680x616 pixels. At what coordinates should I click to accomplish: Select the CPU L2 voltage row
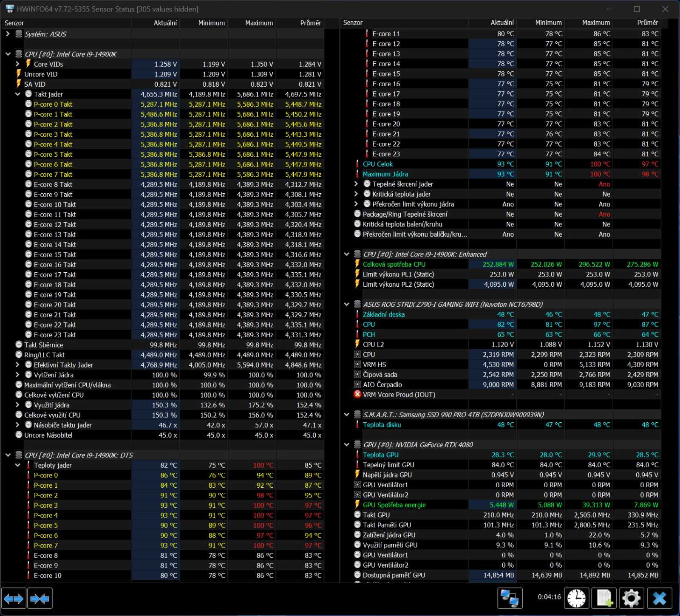501,344
